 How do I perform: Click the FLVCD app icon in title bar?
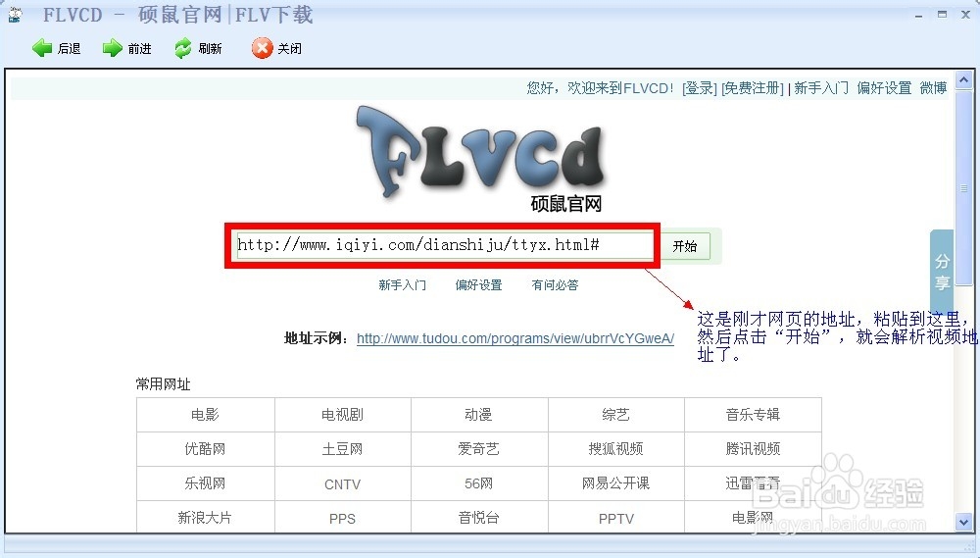15,15
